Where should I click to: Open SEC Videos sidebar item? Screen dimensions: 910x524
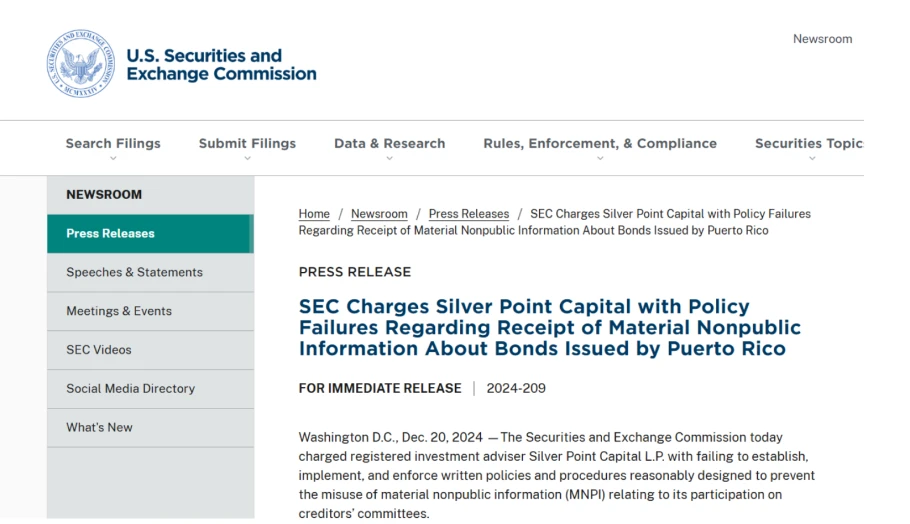click(150, 350)
